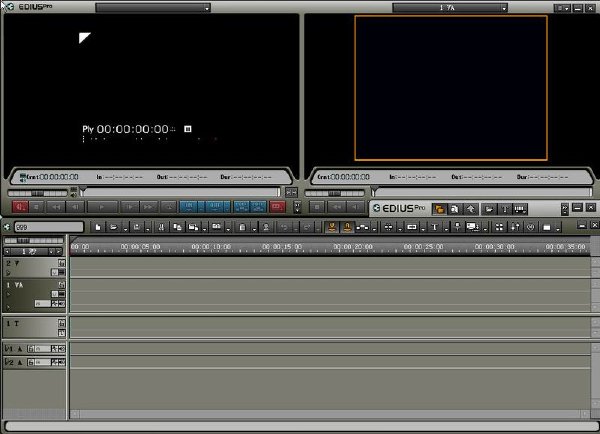Screen dimensions: 600x434
Task: Click the ripple delete icon
Action: point(266,227)
